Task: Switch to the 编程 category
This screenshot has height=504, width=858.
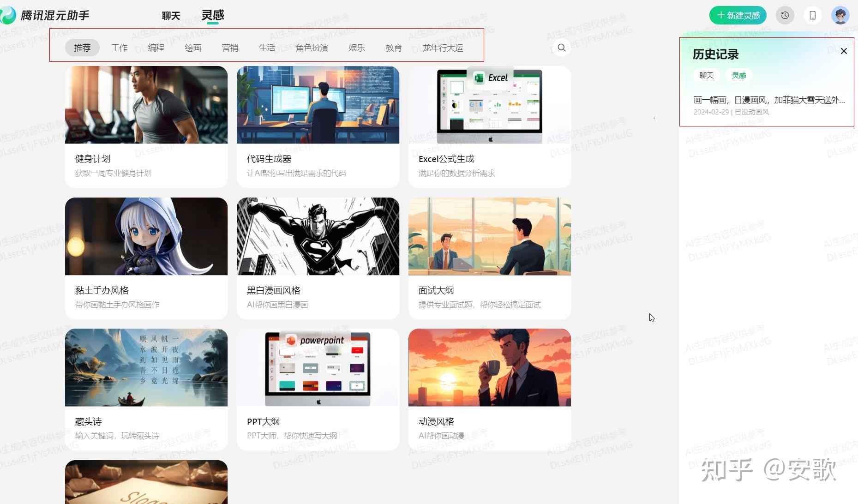Action: tap(156, 48)
